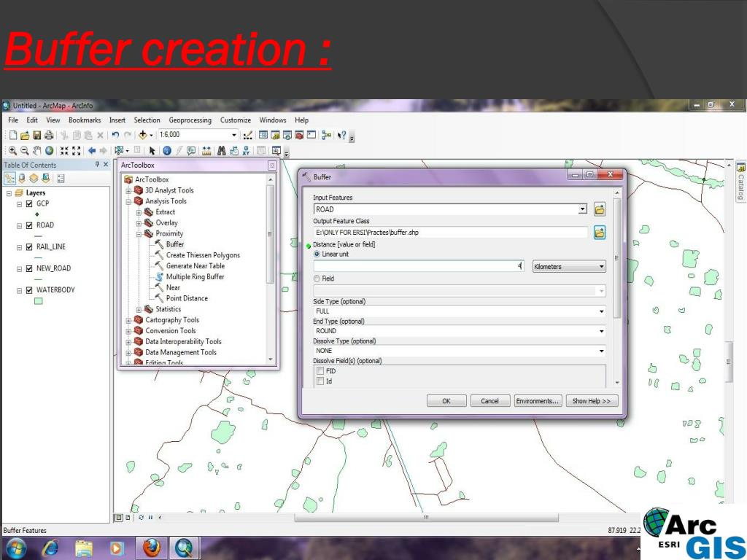Open the Editor Toolbar icon

click(247, 135)
